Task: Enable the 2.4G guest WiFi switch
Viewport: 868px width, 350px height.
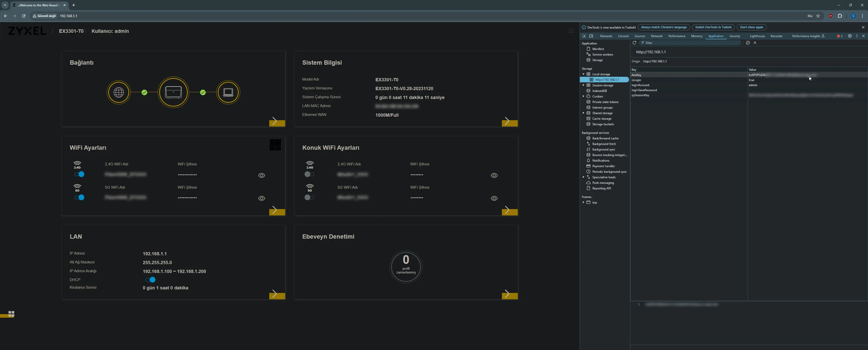Action: [x=309, y=174]
